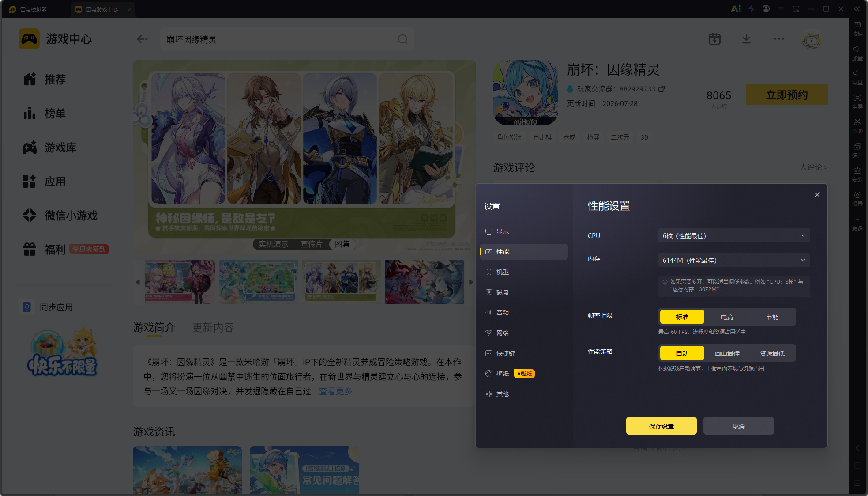
Task: Collapse the right sidebar with double chevron
Action: (857, 9)
